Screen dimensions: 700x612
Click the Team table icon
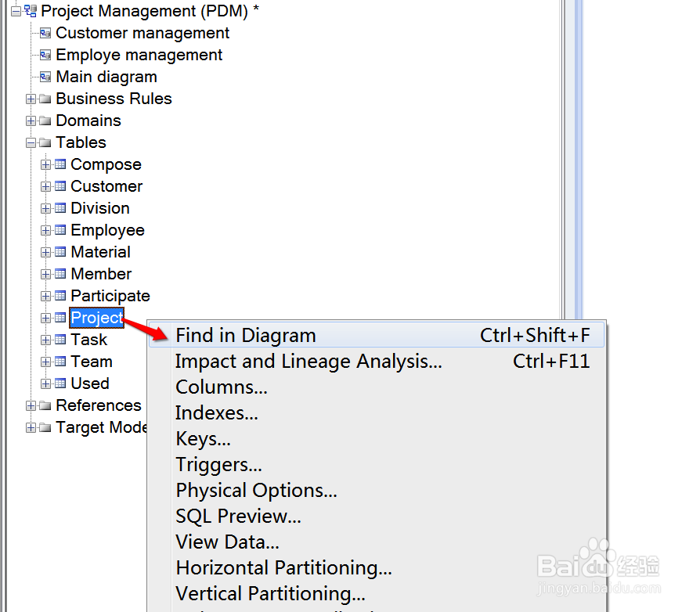tap(60, 362)
